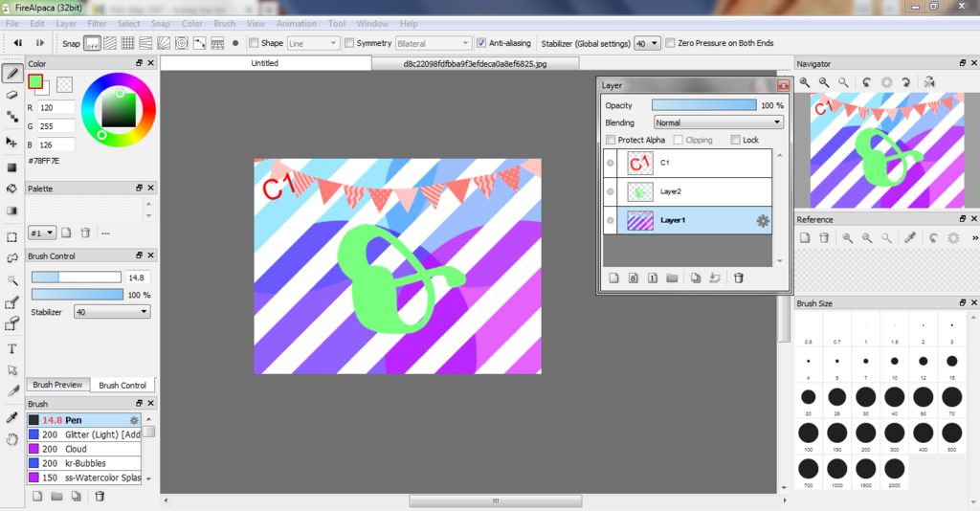Add a new layer in Layer panel

(613, 278)
